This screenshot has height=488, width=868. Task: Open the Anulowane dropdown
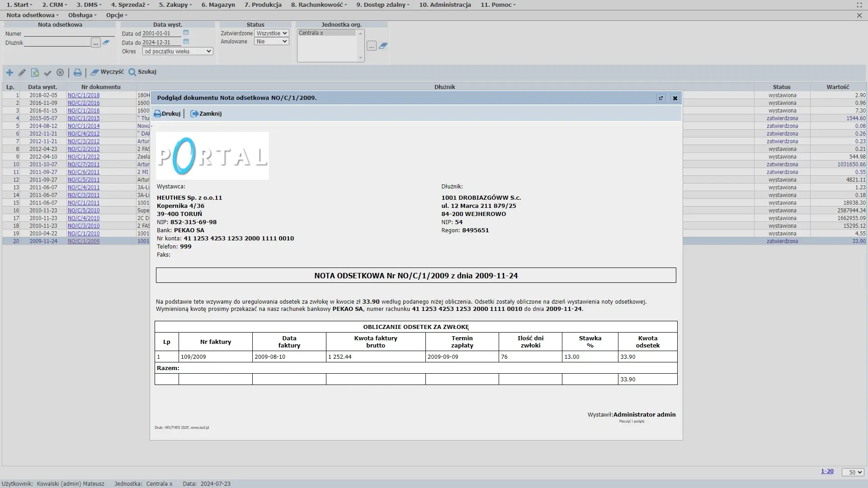coord(271,42)
